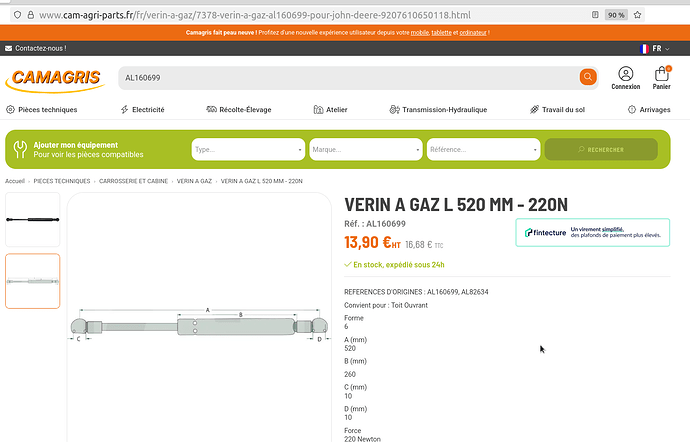Open the Connexion account icon

[x=625, y=74]
